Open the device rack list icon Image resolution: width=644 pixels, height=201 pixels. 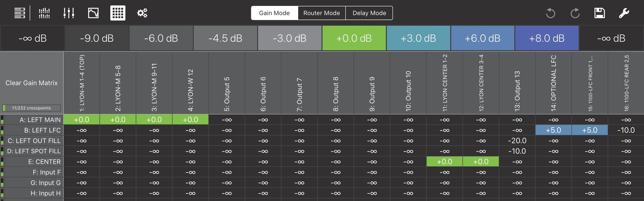pos(20,13)
